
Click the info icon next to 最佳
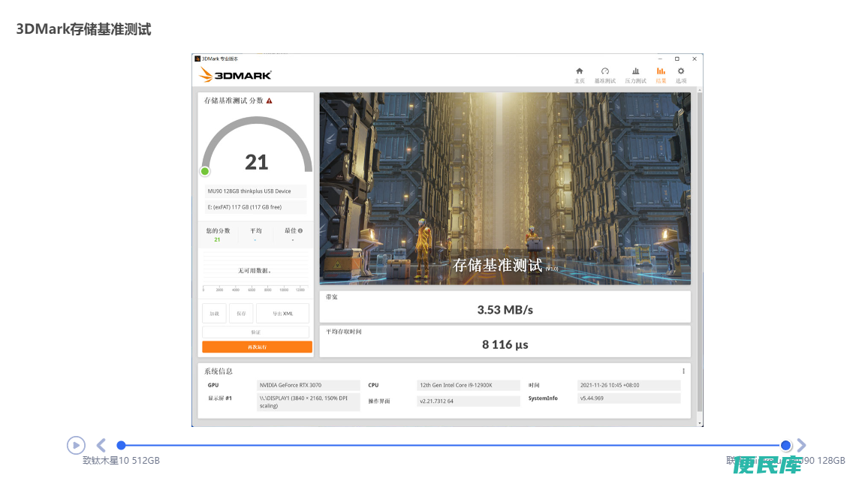[300, 231]
